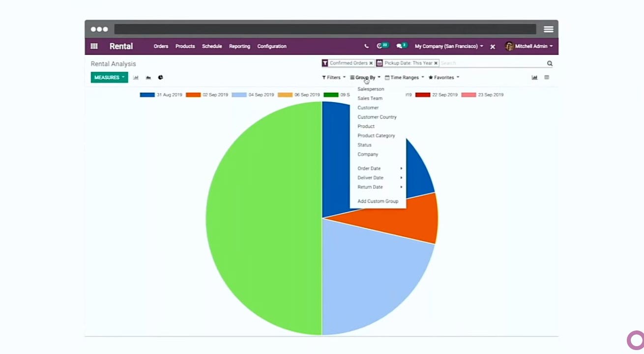The height and width of the screenshot is (354, 644).
Task: Group by Customer option
Action: click(x=368, y=108)
